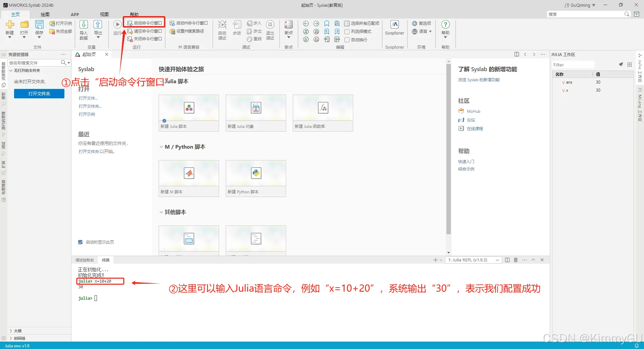Screen dimensions: 644x349
Task: Click the 新建 Python 脚本 card
Action: point(256,179)
